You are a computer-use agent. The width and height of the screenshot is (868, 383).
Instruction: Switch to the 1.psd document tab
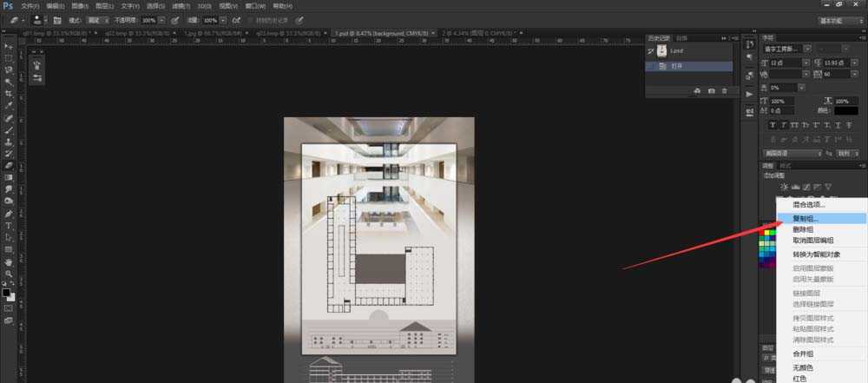[x=385, y=34]
